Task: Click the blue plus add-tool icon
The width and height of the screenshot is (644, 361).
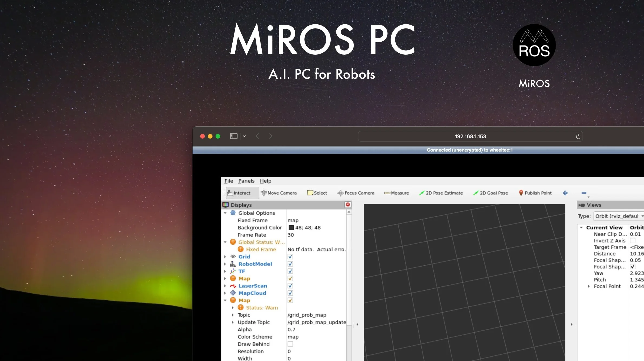Action: [x=565, y=193]
